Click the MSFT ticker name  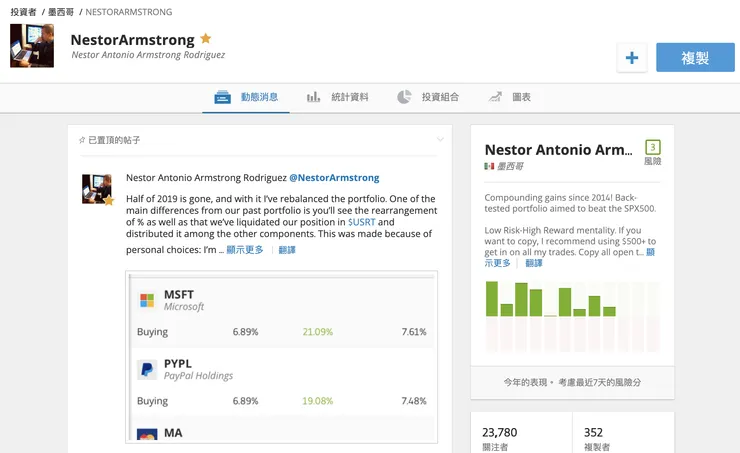point(179,294)
